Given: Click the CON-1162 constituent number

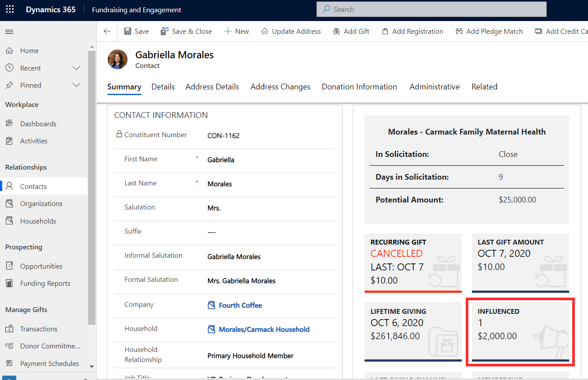Looking at the screenshot, I should coord(223,136).
